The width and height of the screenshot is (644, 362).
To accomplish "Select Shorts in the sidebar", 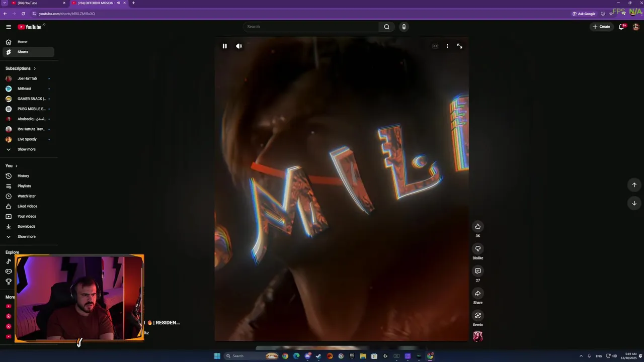I will (x=28, y=52).
